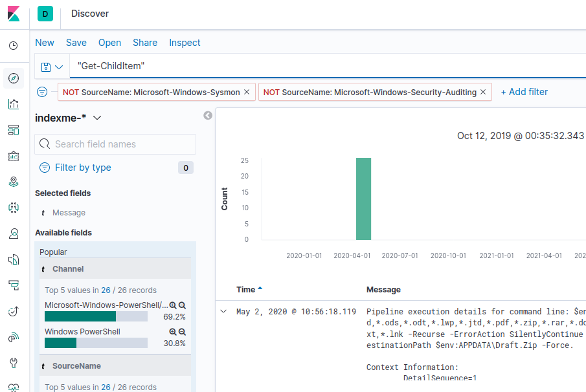Remove the NOT Security-Auditing filter
The width and height of the screenshot is (586, 392).
pyautogui.click(x=483, y=92)
